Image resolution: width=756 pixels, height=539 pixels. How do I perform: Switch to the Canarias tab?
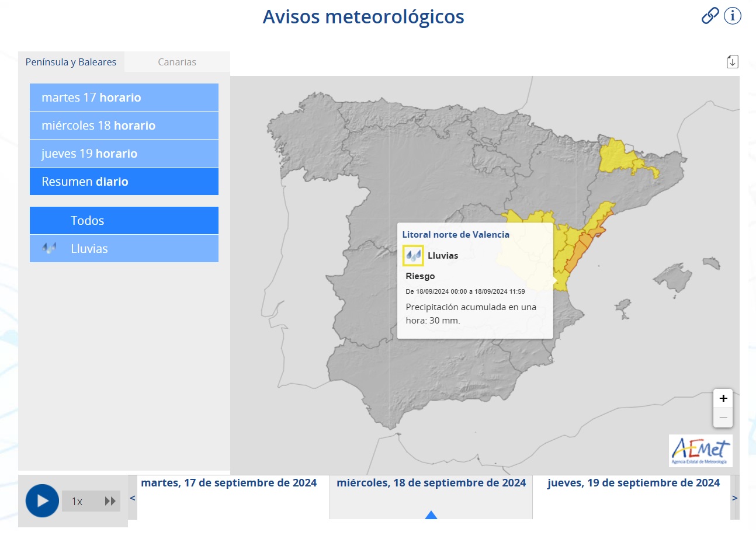(x=177, y=62)
